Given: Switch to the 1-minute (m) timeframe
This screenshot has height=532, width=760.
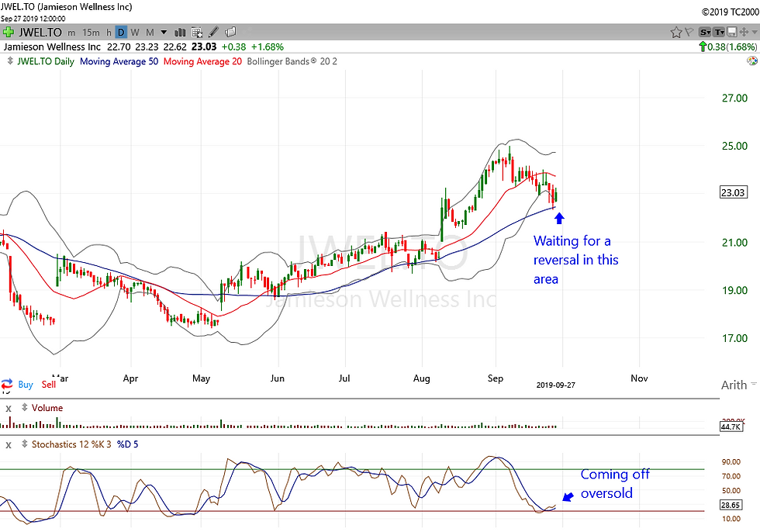Looking at the screenshot, I should [x=71, y=33].
